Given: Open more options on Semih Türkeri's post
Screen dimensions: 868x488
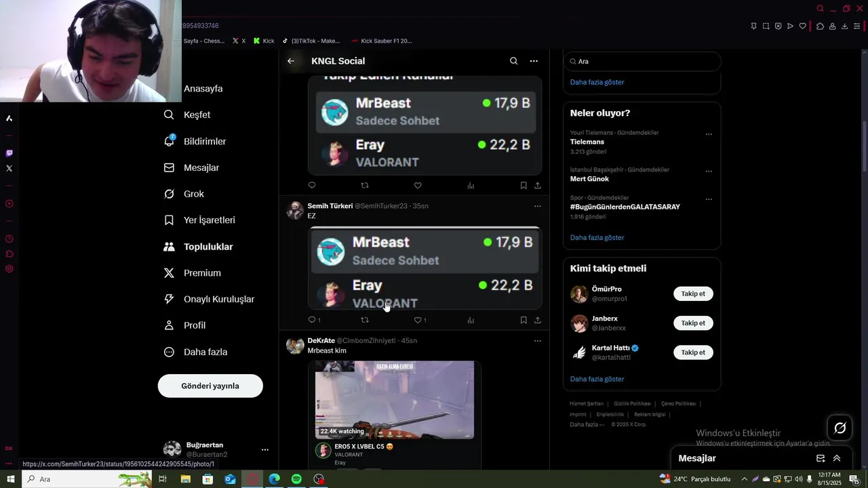Looking at the screenshot, I should pyautogui.click(x=538, y=206).
